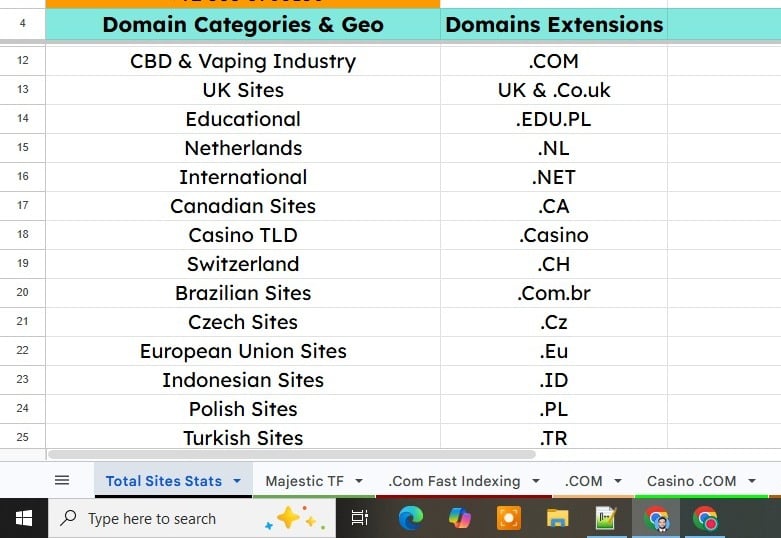Select European Union Sites cell
Image resolution: width=781 pixels, height=538 pixels.
[243, 351]
